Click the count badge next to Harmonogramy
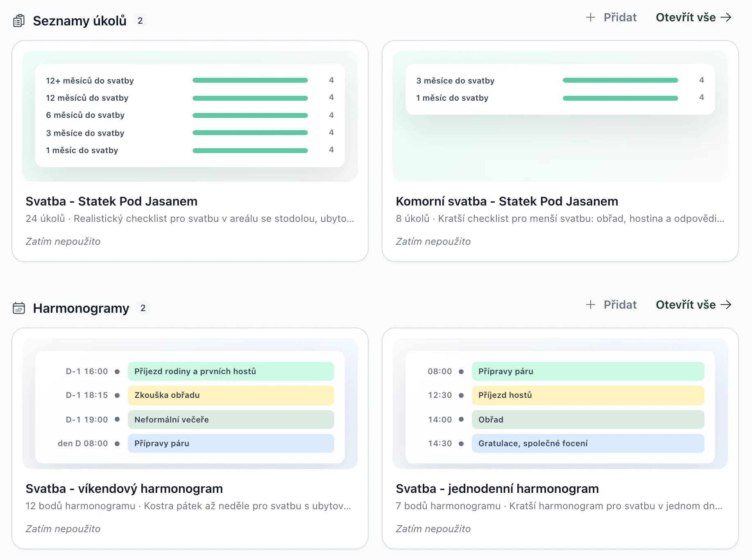Screen dimensions: 752x560 143,308
